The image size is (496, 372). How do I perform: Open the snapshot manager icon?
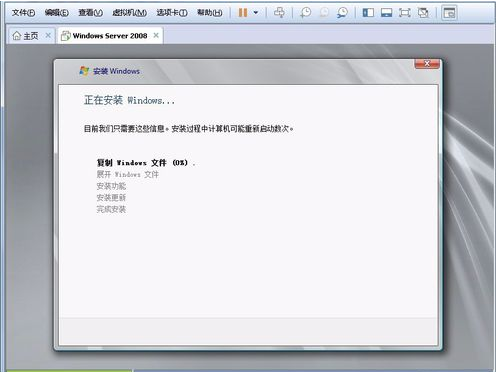click(342, 13)
